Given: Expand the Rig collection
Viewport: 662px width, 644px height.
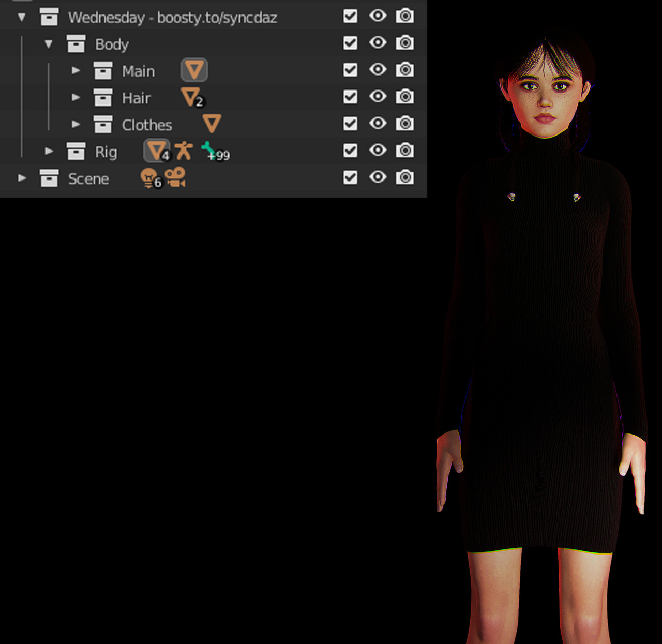Looking at the screenshot, I should (x=49, y=151).
